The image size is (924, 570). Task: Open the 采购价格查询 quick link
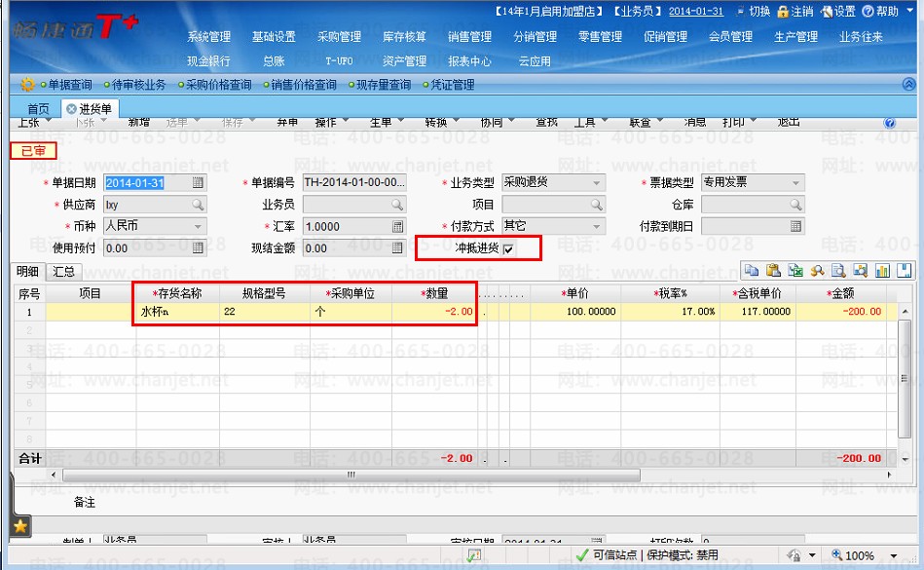(x=219, y=85)
